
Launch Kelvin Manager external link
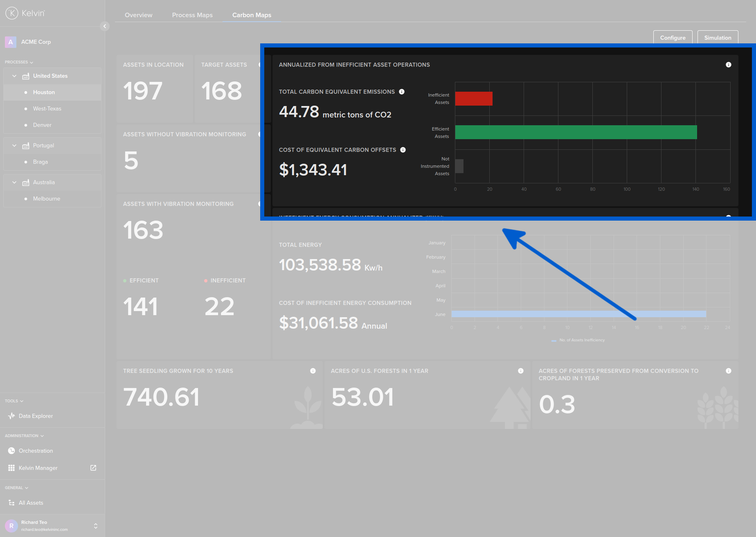[x=93, y=468]
